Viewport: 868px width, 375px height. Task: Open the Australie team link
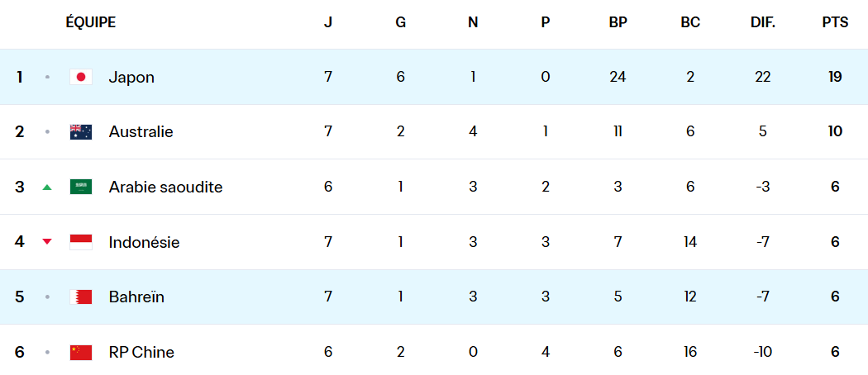pyautogui.click(x=141, y=132)
